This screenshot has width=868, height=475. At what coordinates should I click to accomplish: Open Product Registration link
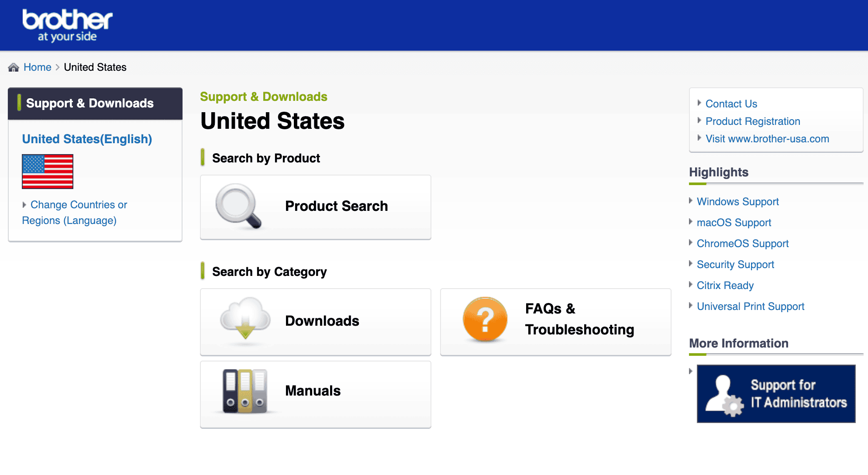tap(753, 121)
